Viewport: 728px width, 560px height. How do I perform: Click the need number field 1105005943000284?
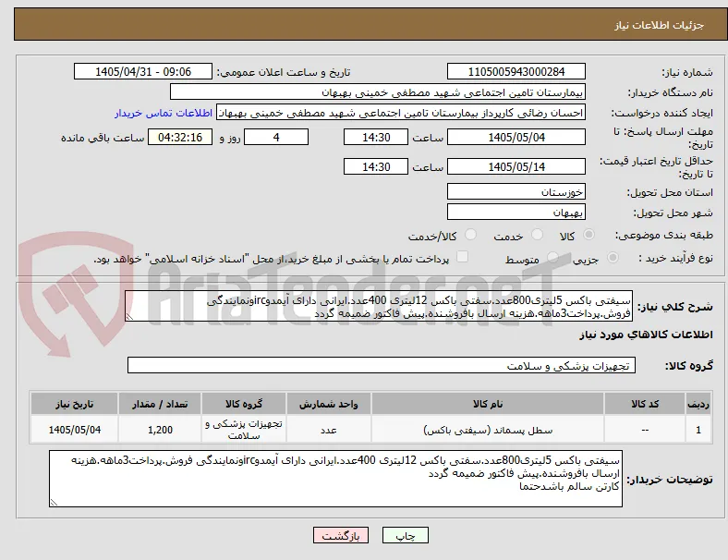(x=516, y=71)
